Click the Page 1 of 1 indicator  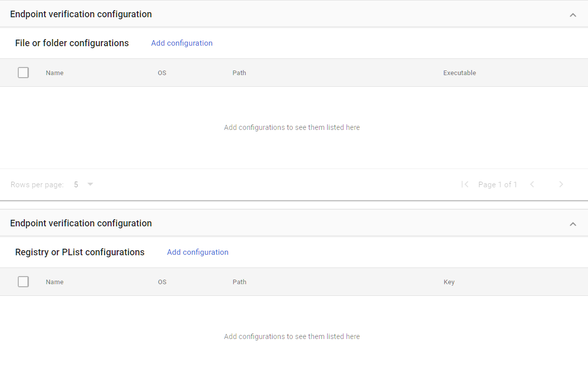click(498, 184)
